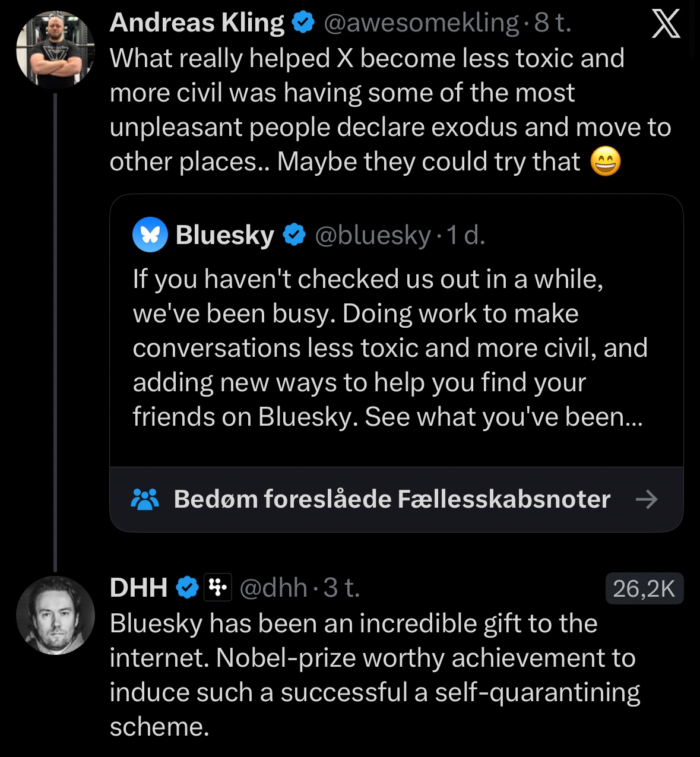The height and width of the screenshot is (757, 700).
Task: Open the @bluesky handle link
Action: click(x=372, y=235)
